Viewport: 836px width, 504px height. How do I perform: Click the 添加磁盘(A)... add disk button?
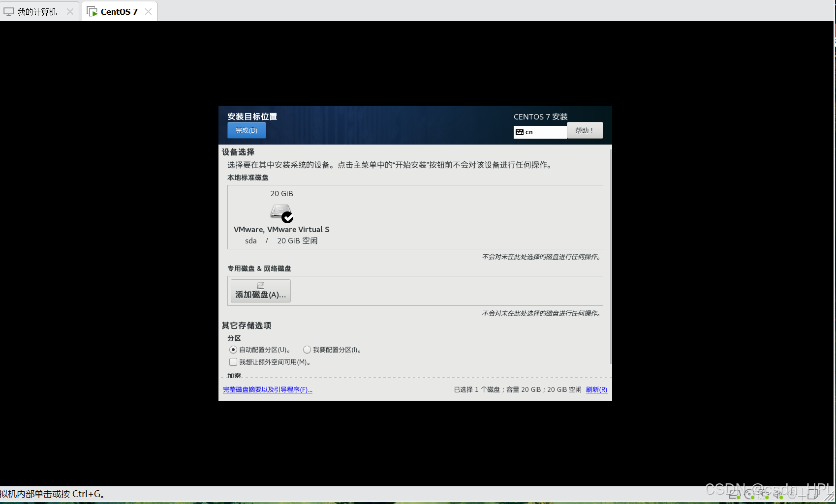click(261, 291)
